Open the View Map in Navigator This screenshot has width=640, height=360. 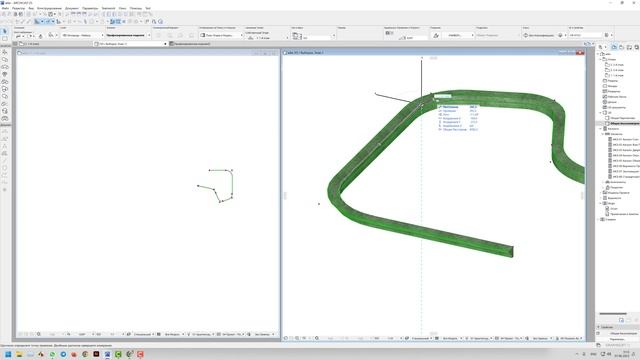pos(622,47)
